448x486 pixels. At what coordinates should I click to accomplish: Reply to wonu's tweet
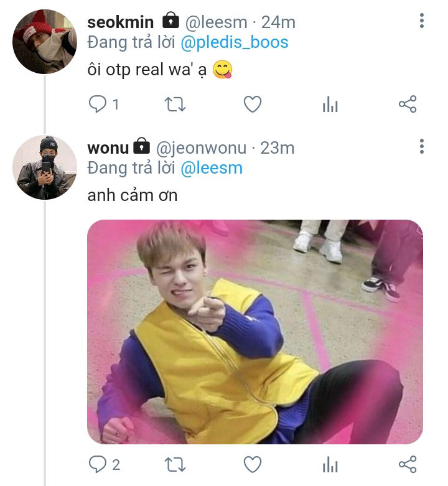coord(98,464)
